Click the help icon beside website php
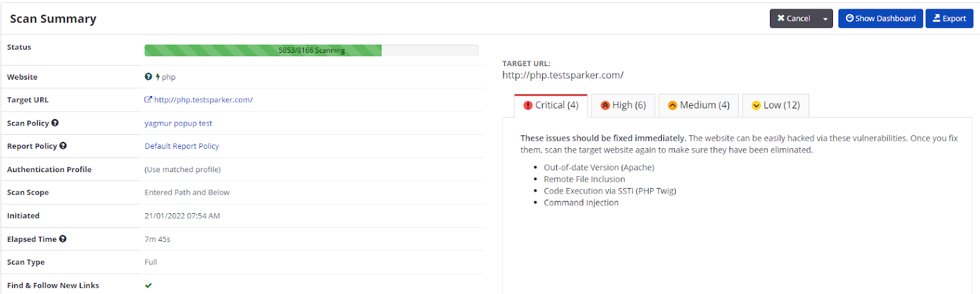 pos(148,77)
